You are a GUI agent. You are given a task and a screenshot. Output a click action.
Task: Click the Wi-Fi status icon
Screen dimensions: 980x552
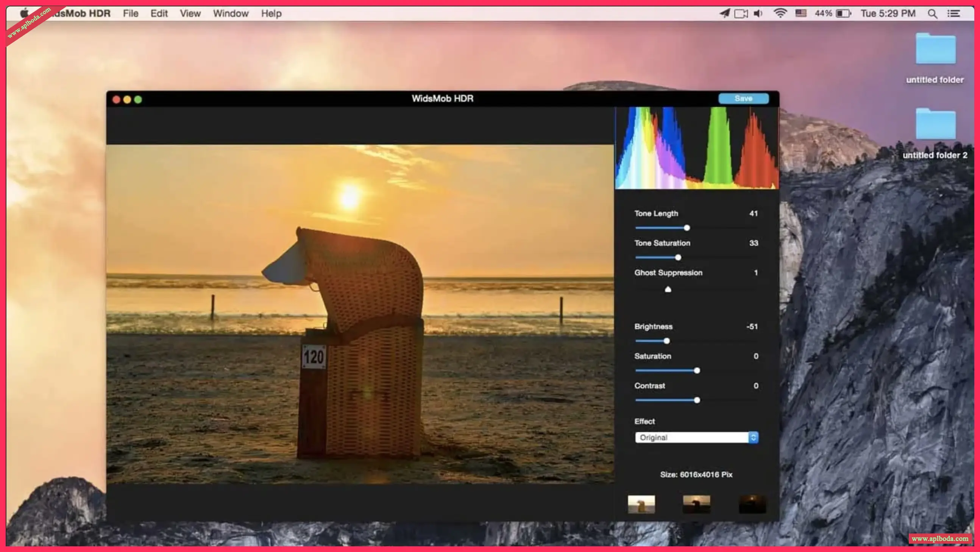click(780, 14)
